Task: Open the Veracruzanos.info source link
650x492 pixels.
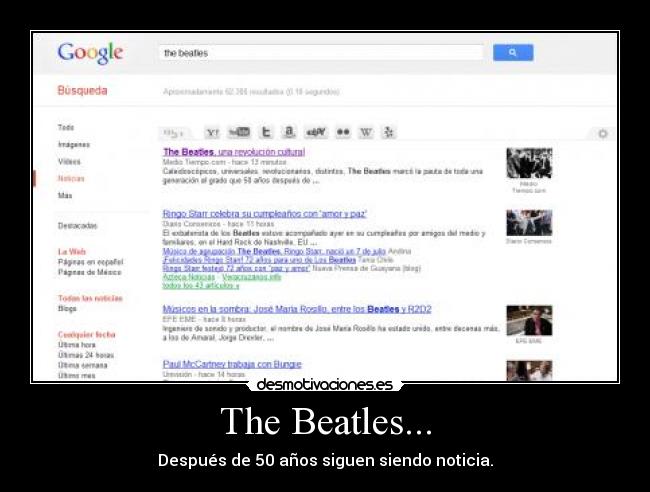Action: coord(252,277)
